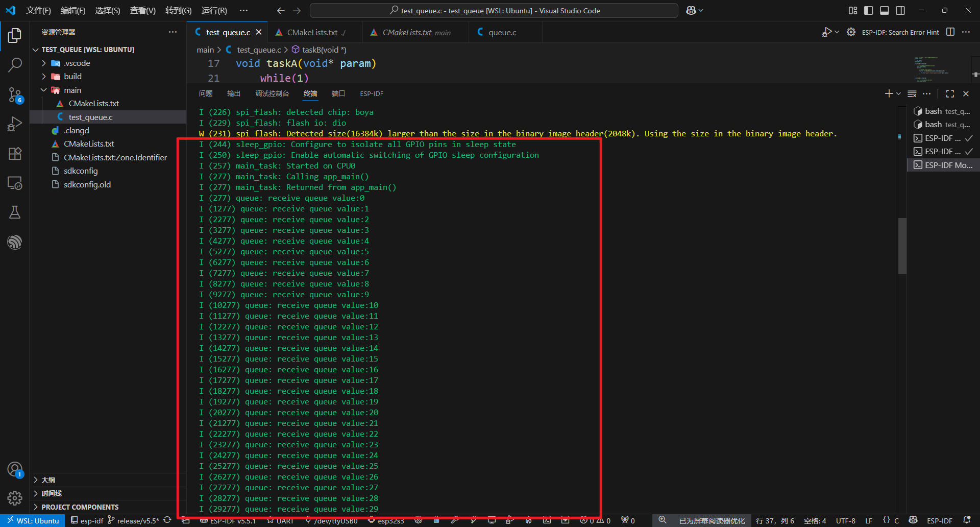
Task: Click ESP-IDF build flash monitor flame icon
Action: point(528,520)
